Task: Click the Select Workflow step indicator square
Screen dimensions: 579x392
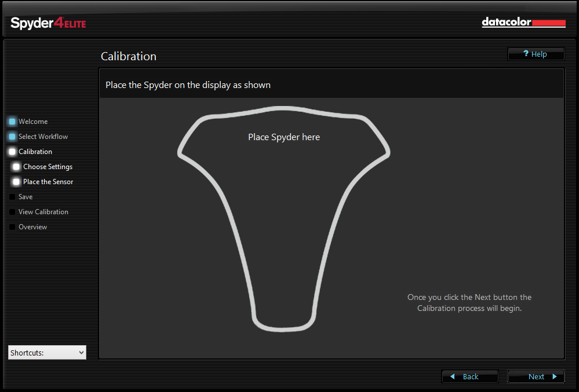Action: coord(12,136)
